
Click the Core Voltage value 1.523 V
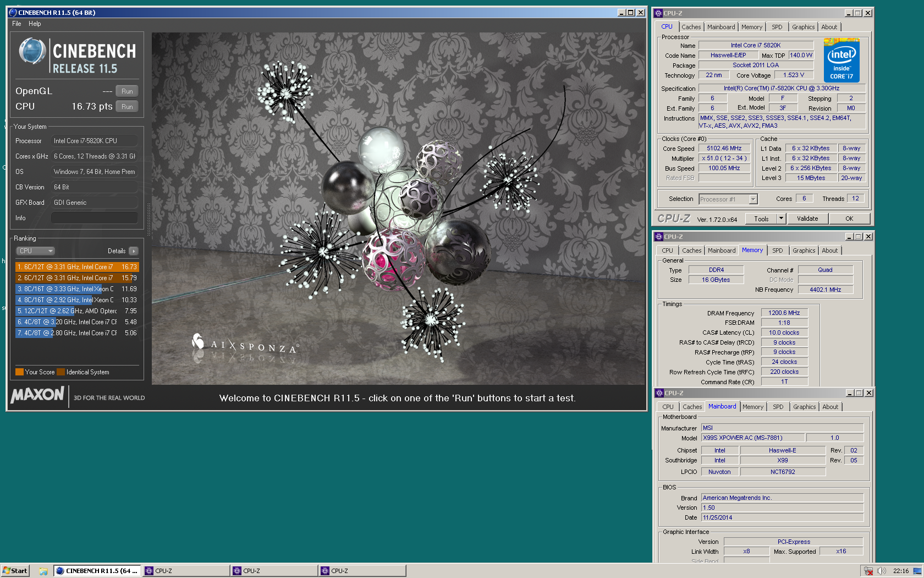(x=794, y=75)
